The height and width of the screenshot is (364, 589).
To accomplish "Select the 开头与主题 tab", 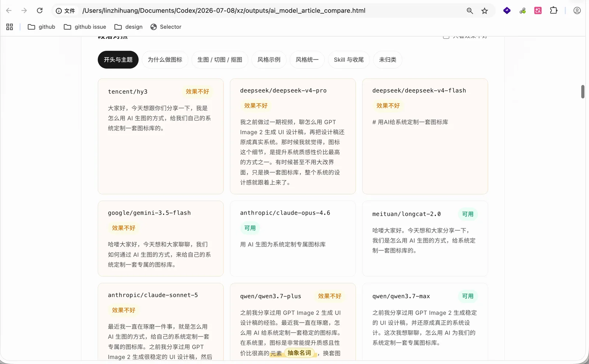I will click(118, 60).
